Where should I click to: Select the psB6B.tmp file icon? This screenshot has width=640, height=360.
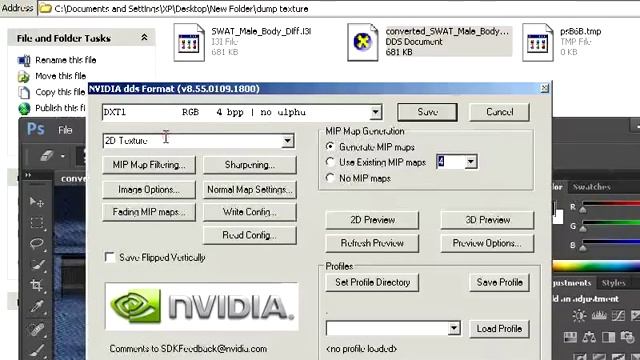[x=538, y=42]
